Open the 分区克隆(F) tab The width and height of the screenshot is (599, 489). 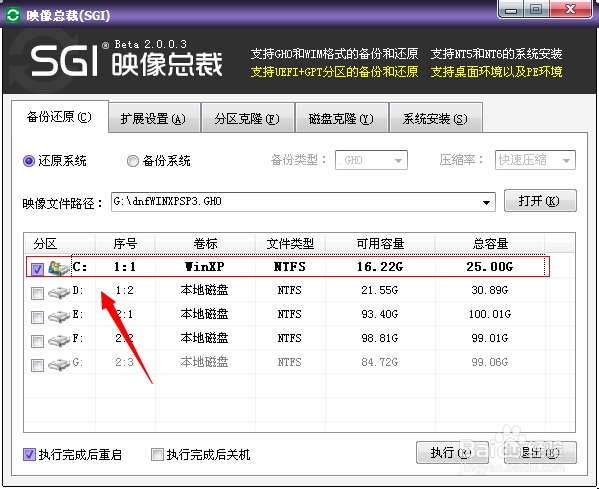(x=247, y=119)
